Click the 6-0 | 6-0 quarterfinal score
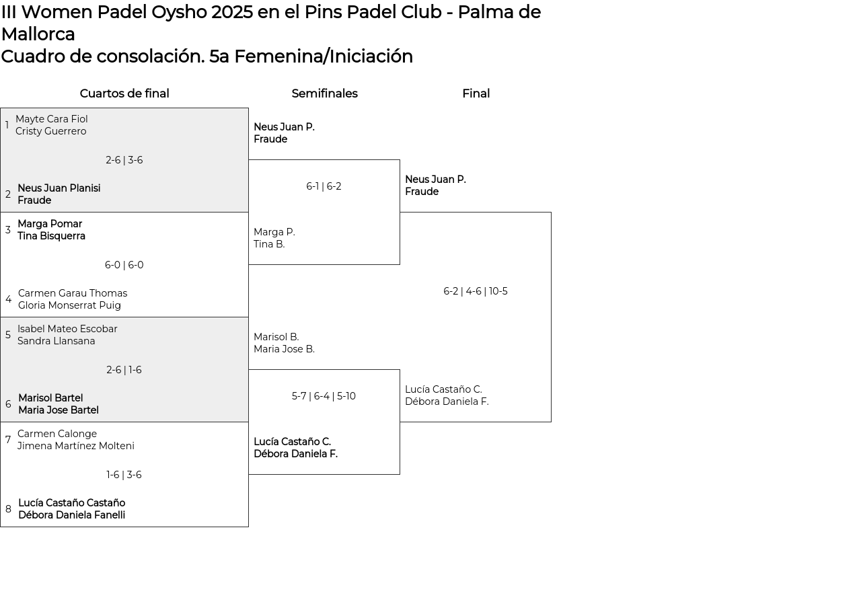This screenshot has height=616, width=861. pos(124,265)
